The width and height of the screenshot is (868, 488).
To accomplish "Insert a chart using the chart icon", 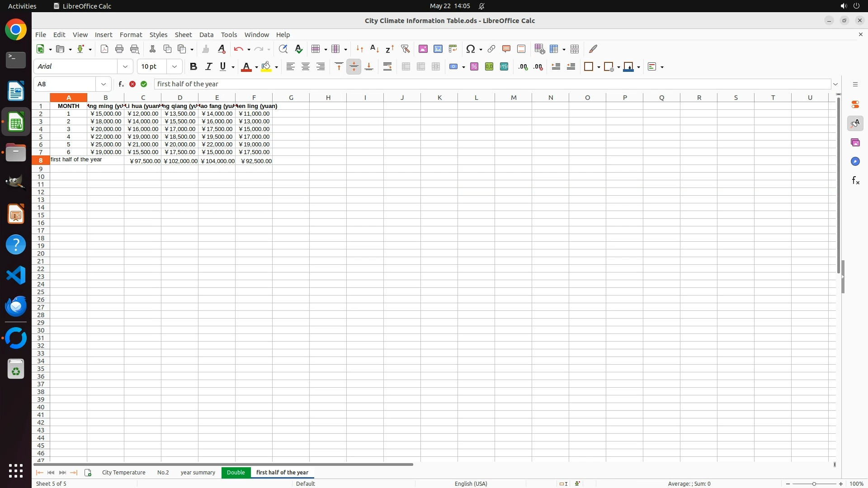I will click(438, 49).
